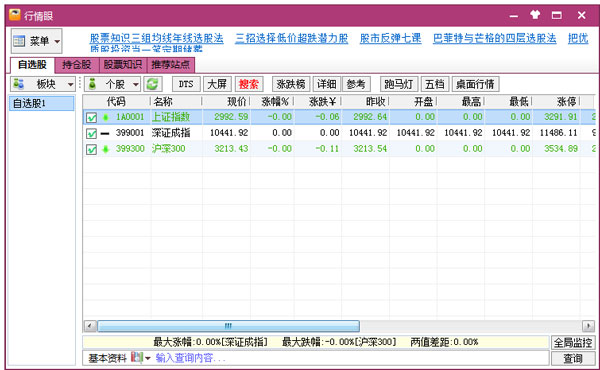This screenshot has width=600, height=370.
Task: Click the 行情眼 app icon in title bar
Action: point(15,15)
